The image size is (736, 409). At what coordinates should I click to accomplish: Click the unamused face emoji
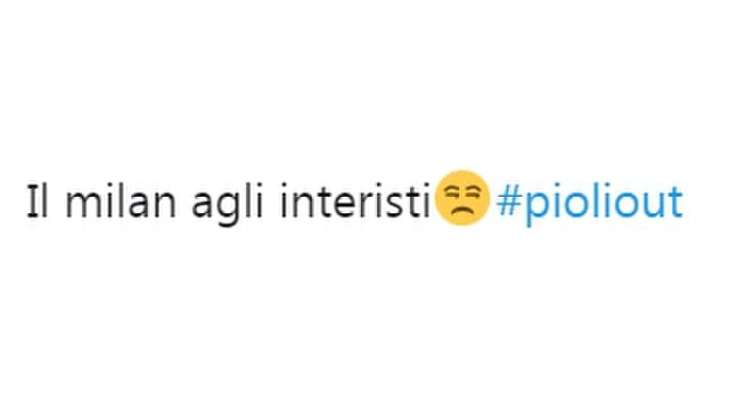pos(462,198)
